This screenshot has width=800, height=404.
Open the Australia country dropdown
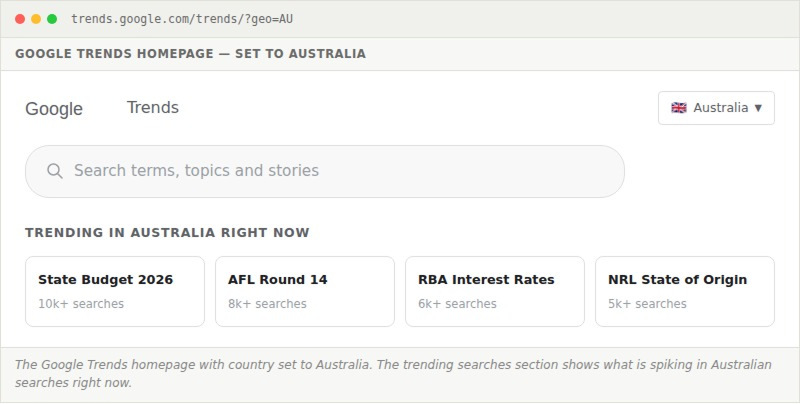pos(716,108)
